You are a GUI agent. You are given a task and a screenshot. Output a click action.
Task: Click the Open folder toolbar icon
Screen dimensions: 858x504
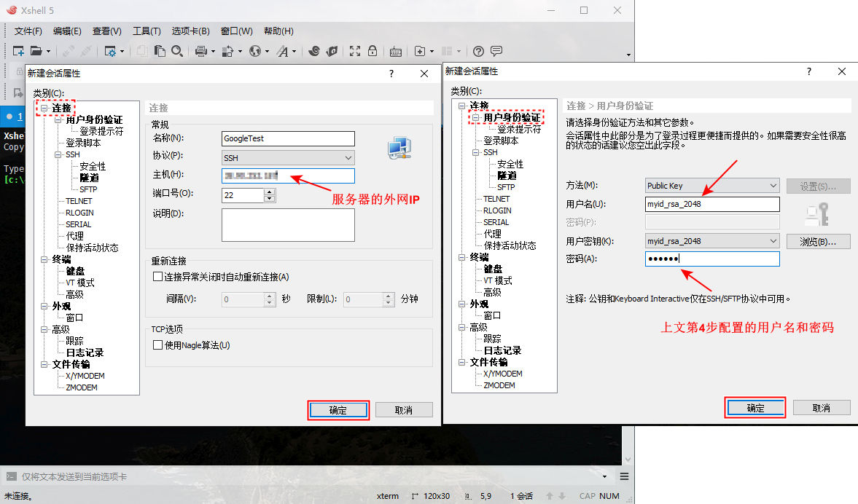pyautogui.click(x=36, y=51)
